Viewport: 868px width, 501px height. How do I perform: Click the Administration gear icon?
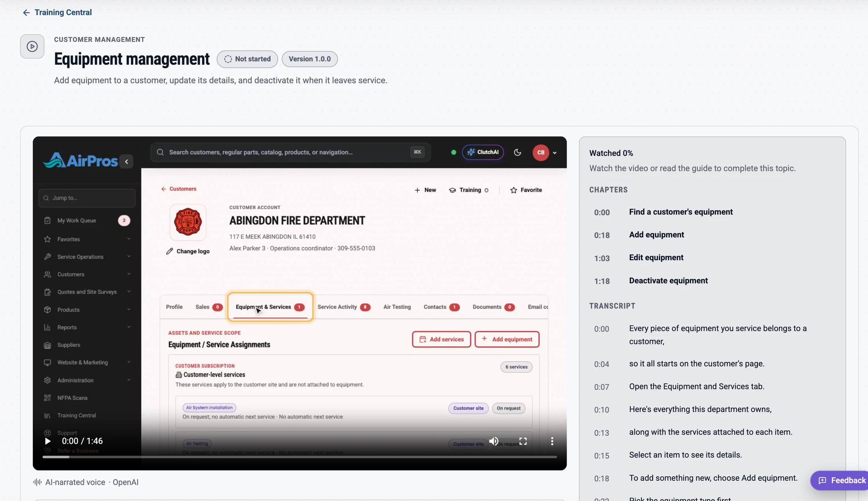[47, 380]
